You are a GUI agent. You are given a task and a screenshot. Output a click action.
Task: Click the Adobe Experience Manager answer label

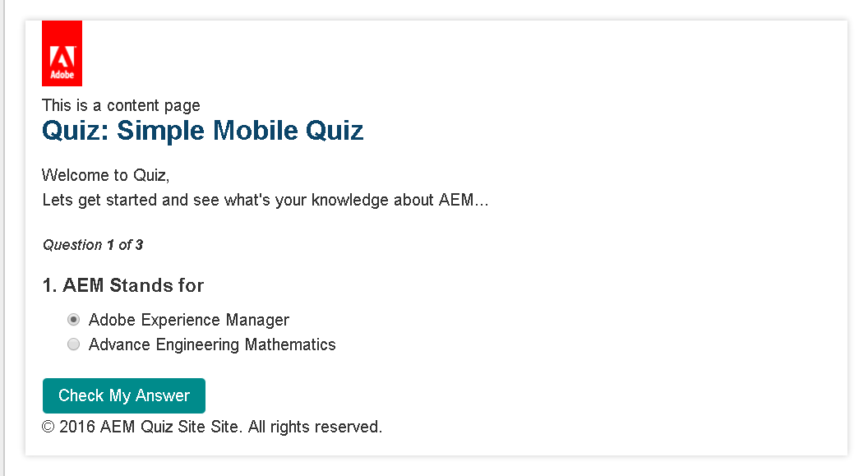coord(189,320)
